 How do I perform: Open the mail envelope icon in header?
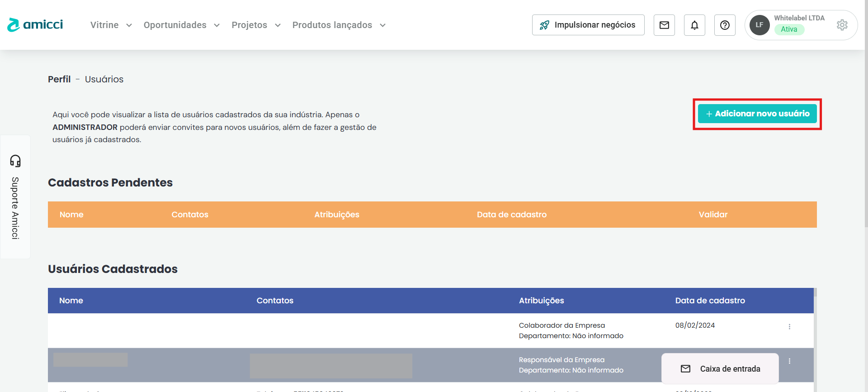(664, 25)
